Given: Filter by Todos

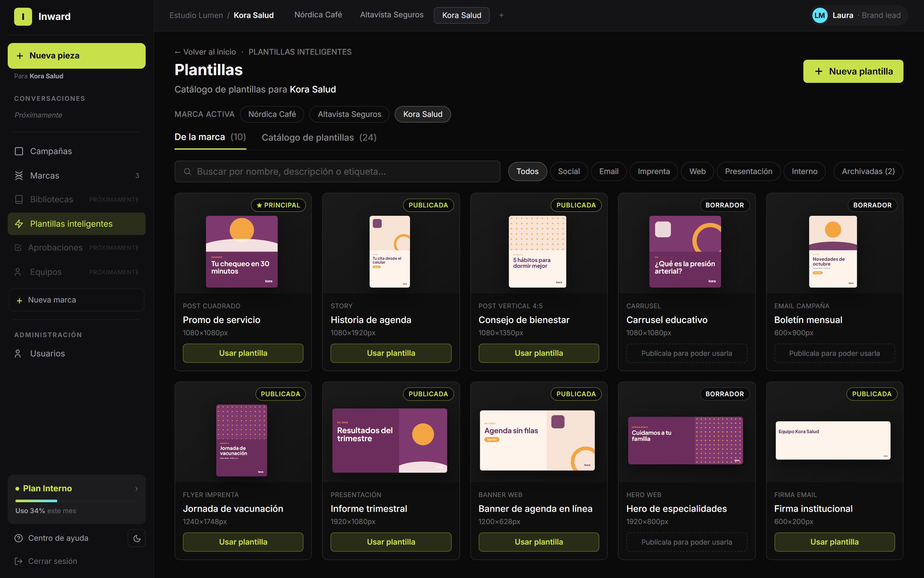Looking at the screenshot, I should coord(527,171).
